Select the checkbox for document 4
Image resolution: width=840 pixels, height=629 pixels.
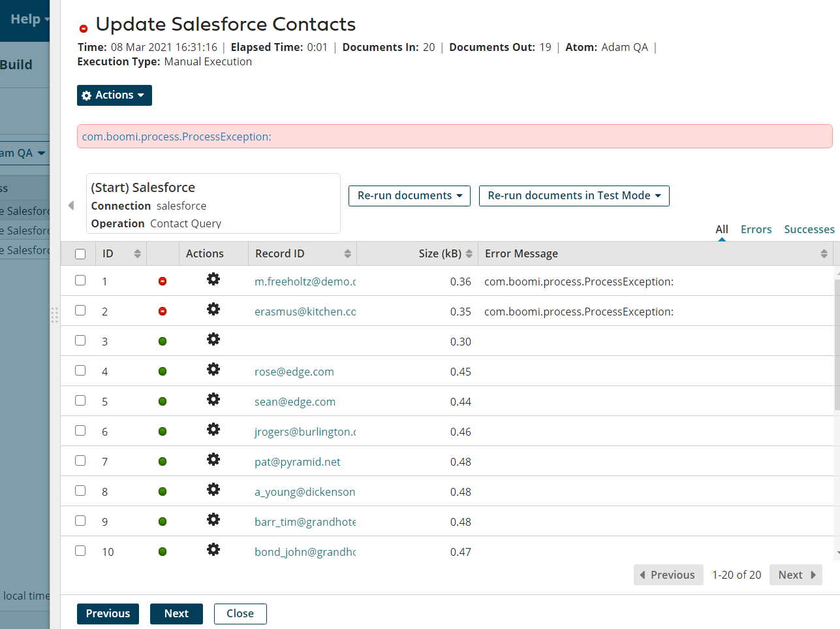coord(80,370)
